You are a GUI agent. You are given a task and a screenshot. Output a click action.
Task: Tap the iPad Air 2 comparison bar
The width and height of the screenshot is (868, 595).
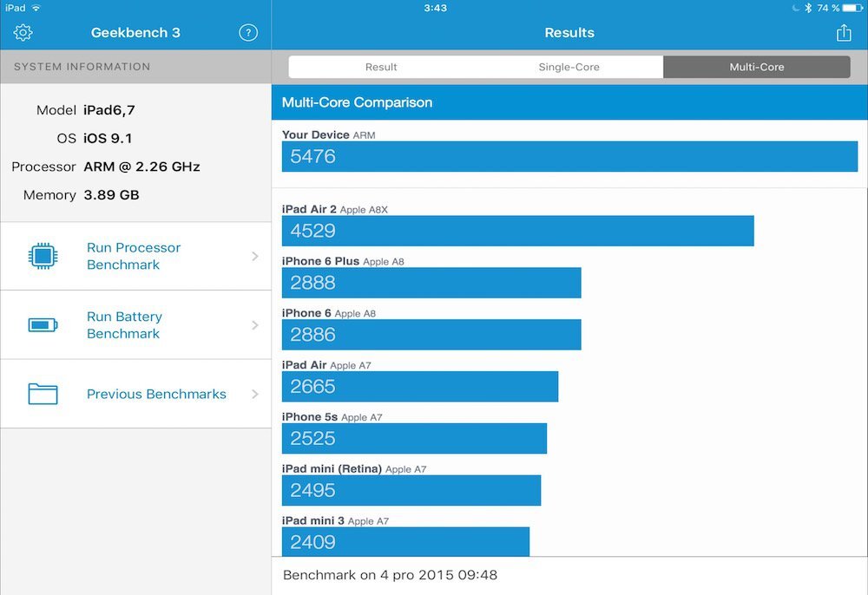516,231
